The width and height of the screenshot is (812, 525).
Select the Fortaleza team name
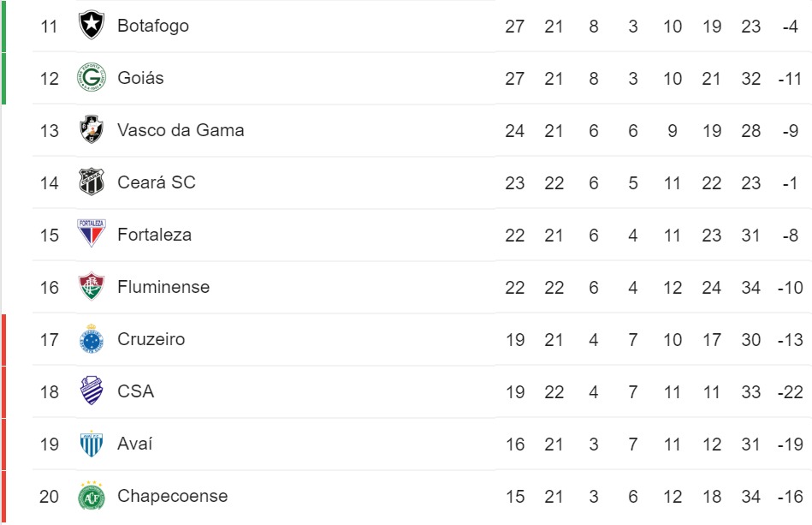154,235
